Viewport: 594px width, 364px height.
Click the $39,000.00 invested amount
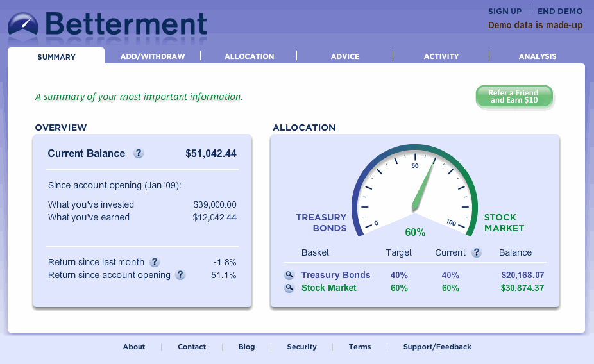pyautogui.click(x=215, y=204)
